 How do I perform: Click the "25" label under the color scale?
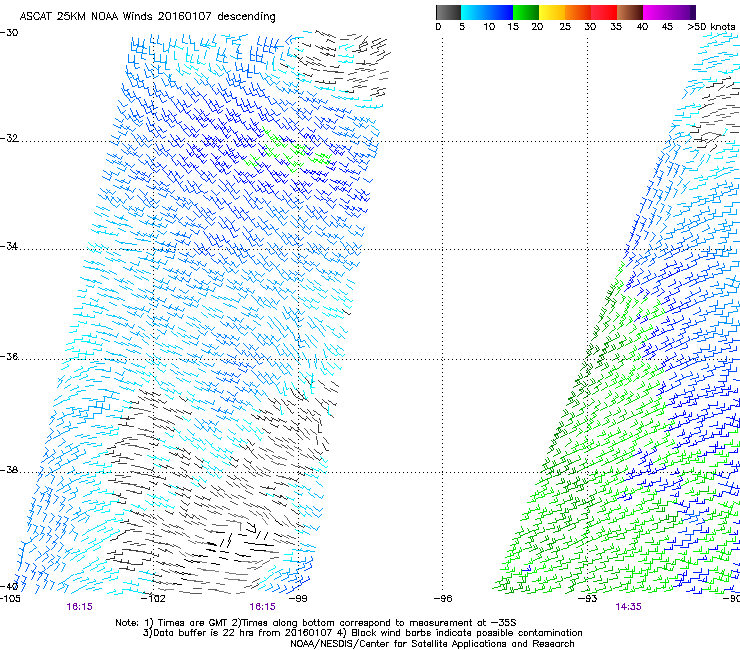coord(565,27)
